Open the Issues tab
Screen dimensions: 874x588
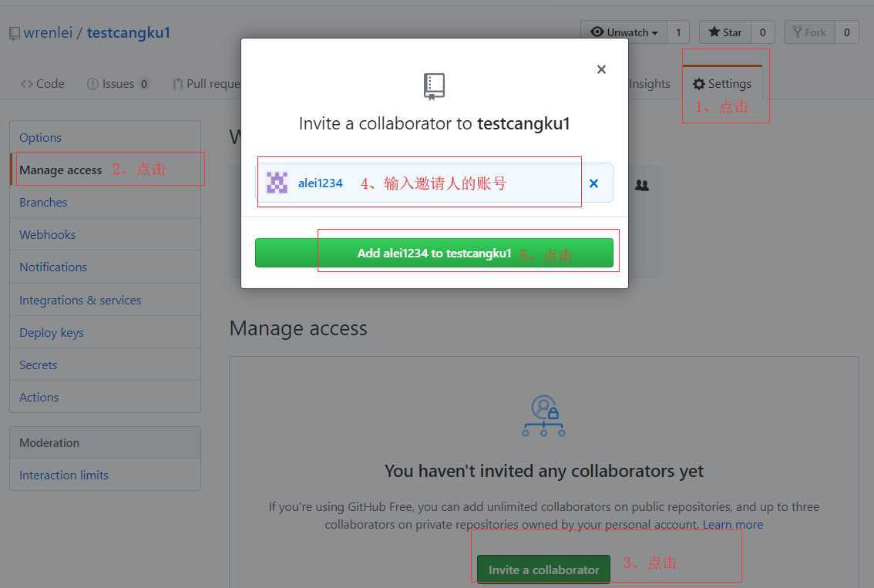(x=118, y=83)
